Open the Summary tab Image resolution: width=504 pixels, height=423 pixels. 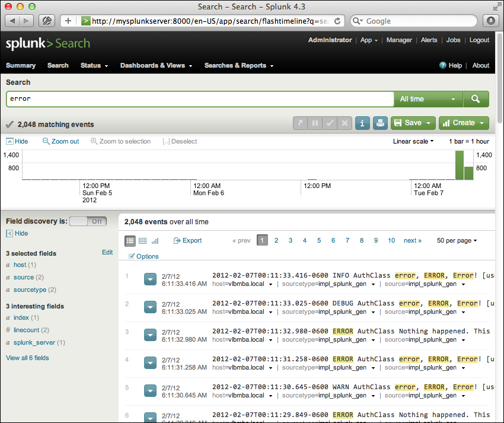pyautogui.click(x=21, y=65)
